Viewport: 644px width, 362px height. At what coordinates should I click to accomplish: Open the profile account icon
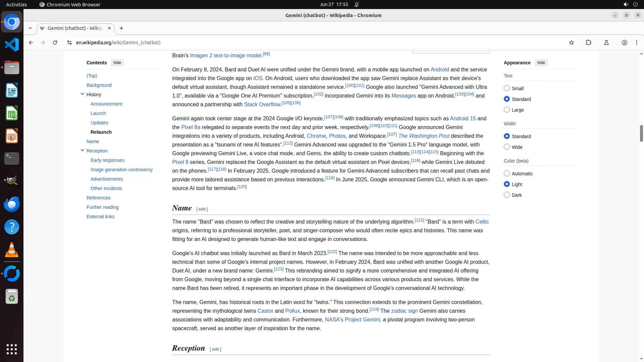click(624, 43)
